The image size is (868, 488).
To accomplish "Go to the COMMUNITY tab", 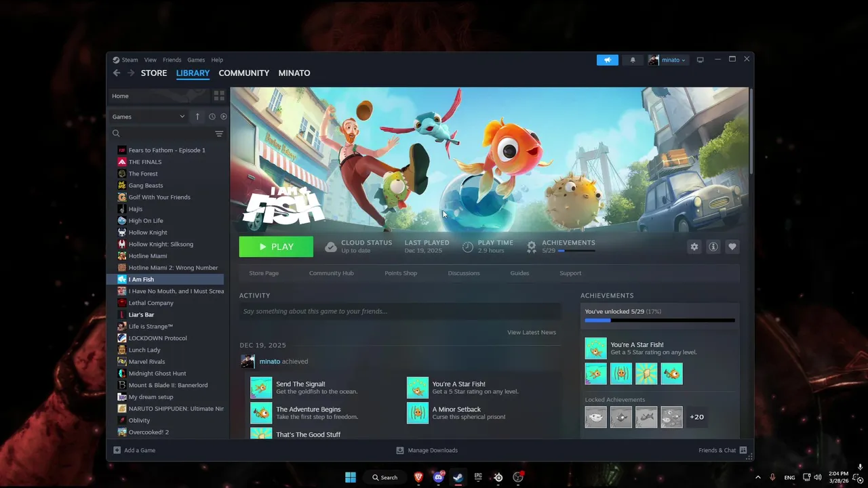I will [243, 73].
